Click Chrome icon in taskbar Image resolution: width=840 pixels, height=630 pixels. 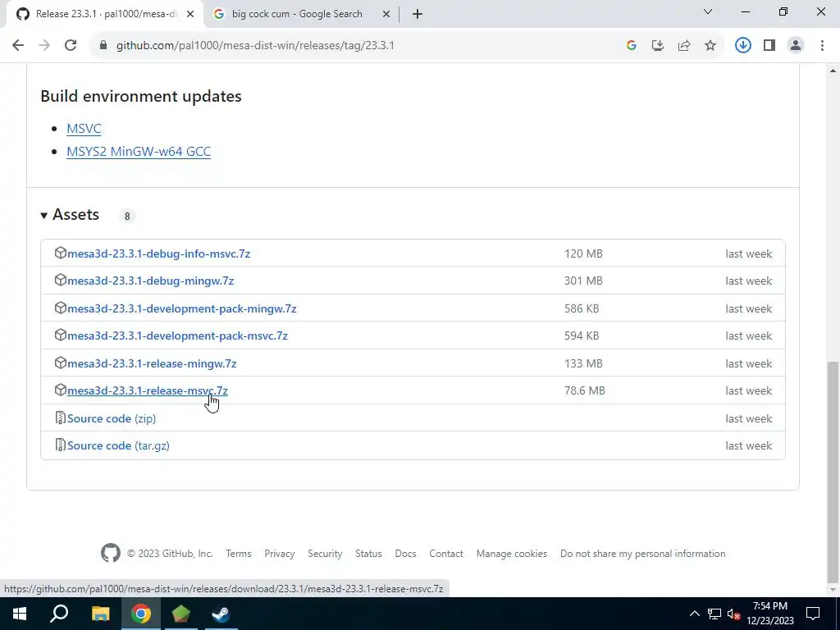[x=141, y=614]
